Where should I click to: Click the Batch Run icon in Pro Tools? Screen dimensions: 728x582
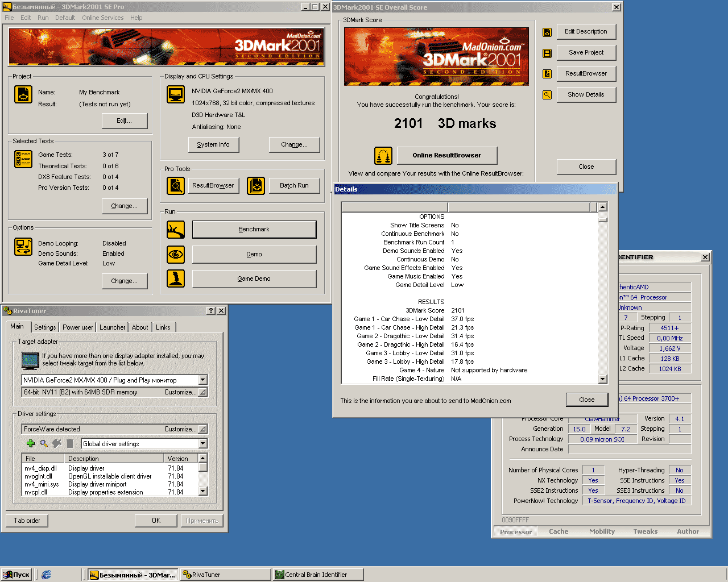click(x=256, y=185)
